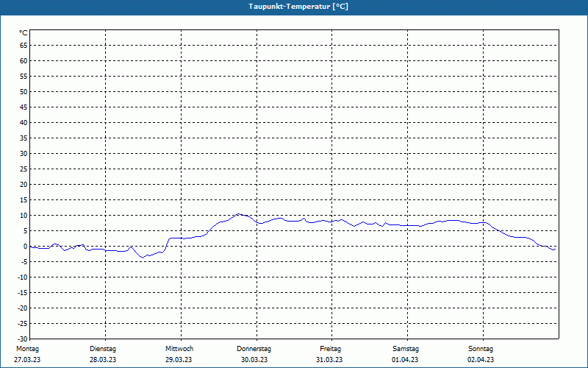Click the -20 y-axis label
This screenshot has height=368, width=588.
pos(23,308)
